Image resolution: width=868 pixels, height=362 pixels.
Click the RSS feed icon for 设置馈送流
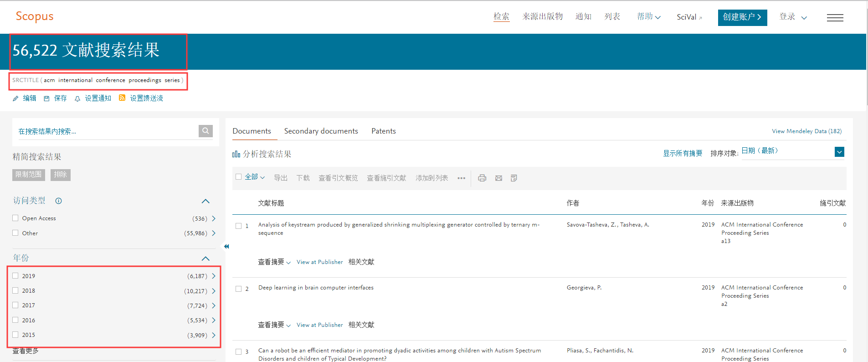click(x=122, y=98)
